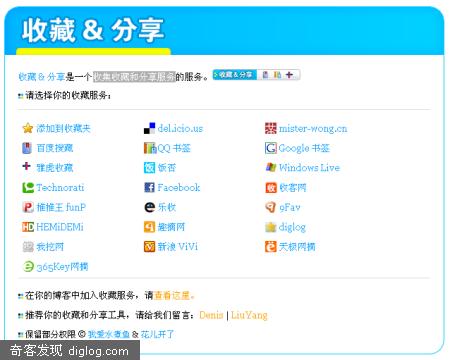Screen dimensions: 450x360
Task: Open del.icio.us link
Action: 180,128
